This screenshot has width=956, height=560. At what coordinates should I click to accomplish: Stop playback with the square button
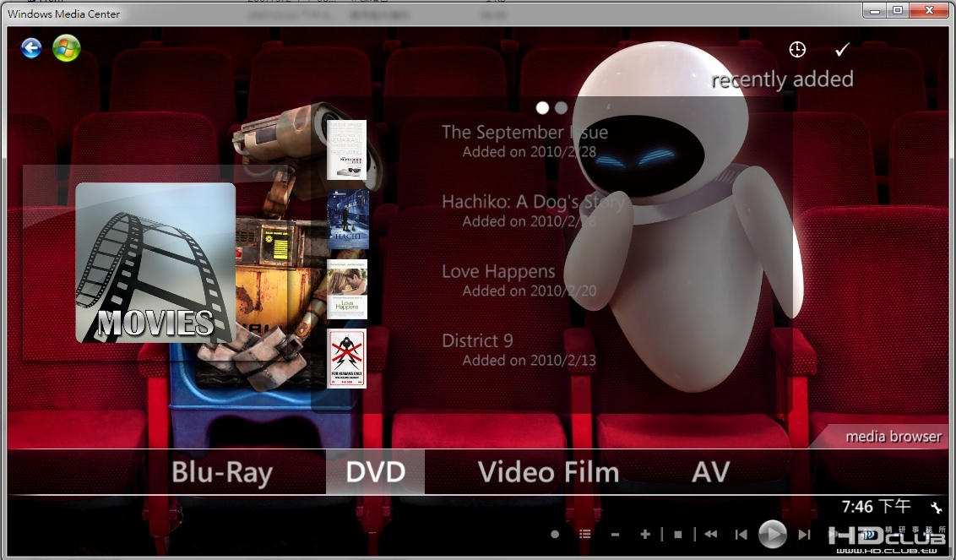point(678,535)
